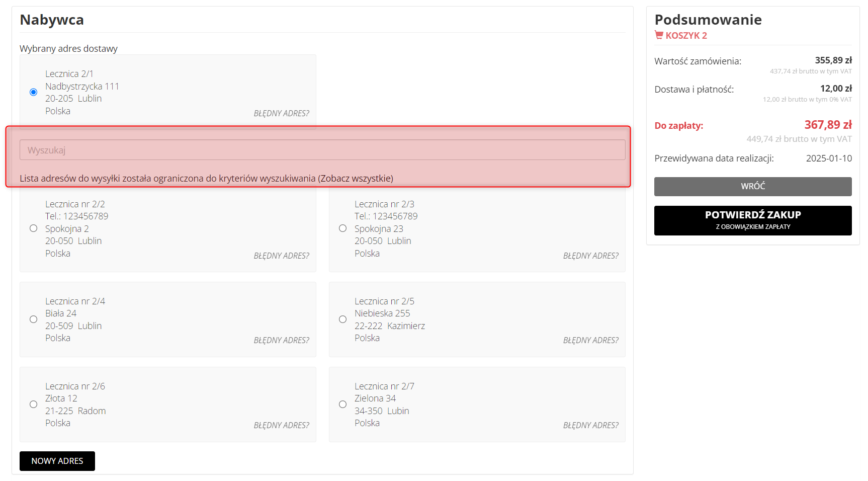Report BŁĘDNY ADRES? for Lecznica nr 2/5
Screen dimensions: 868x481
point(590,340)
